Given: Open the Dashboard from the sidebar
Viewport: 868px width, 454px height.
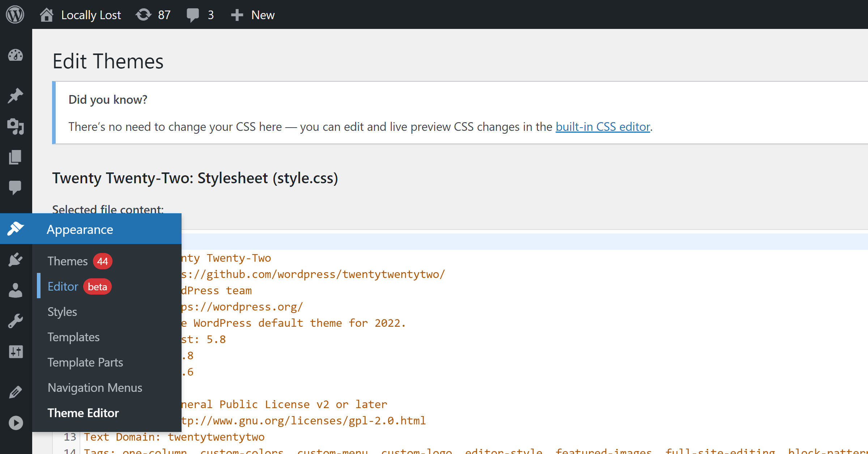Looking at the screenshot, I should coord(15,55).
